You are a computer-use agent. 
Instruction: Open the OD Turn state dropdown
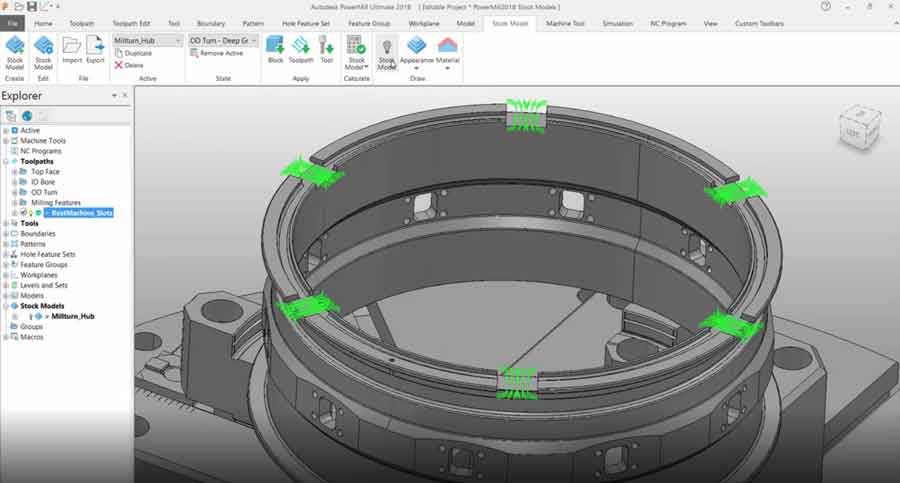click(253, 40)
